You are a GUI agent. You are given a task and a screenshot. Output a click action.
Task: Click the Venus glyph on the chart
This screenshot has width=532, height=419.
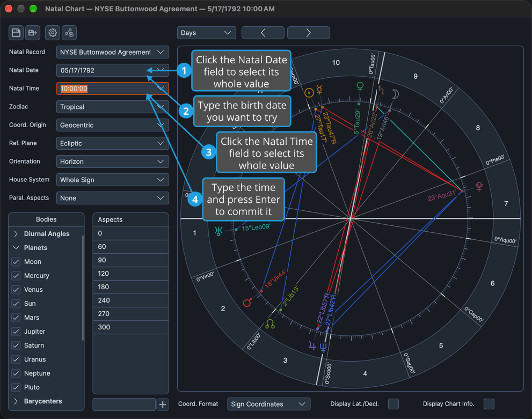click(x=360, y=86)
